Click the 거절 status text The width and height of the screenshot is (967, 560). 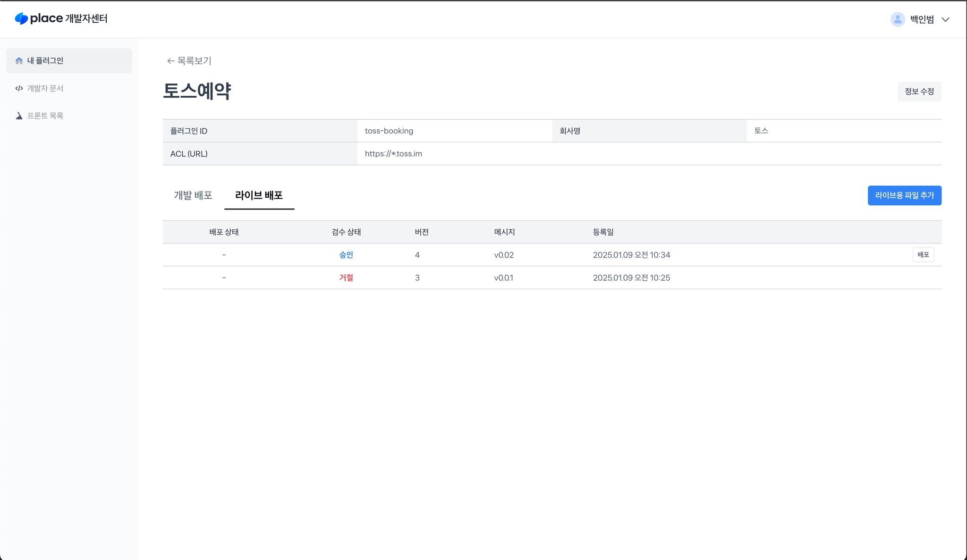coord(346,278)
